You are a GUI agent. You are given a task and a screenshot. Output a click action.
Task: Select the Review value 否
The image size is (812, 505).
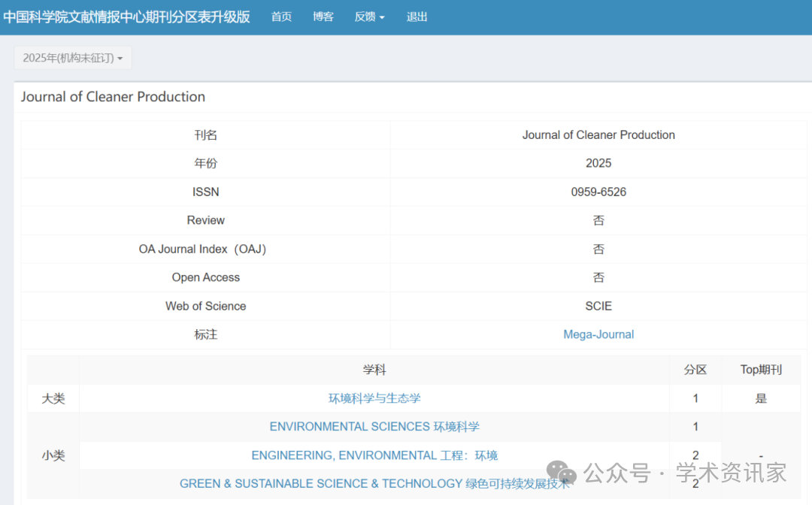[x=598, y=220]
